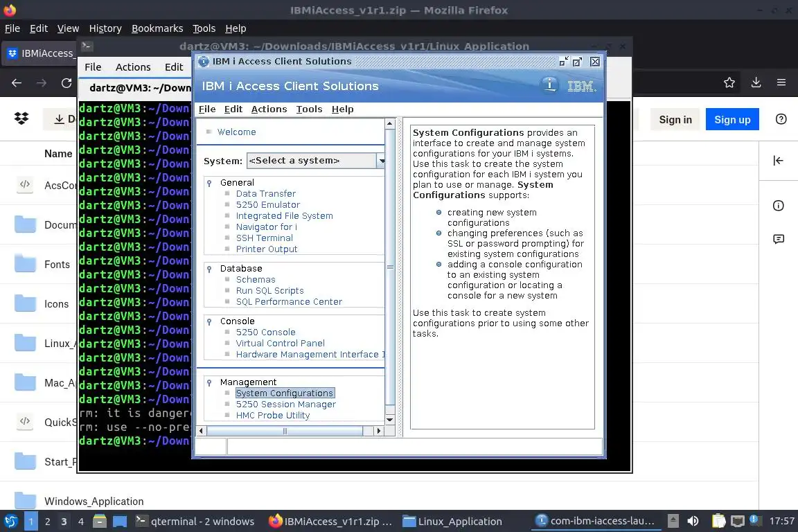Open the Data Transfer task
The height and width of the screenshot is (532, 798).
(266, 193)
